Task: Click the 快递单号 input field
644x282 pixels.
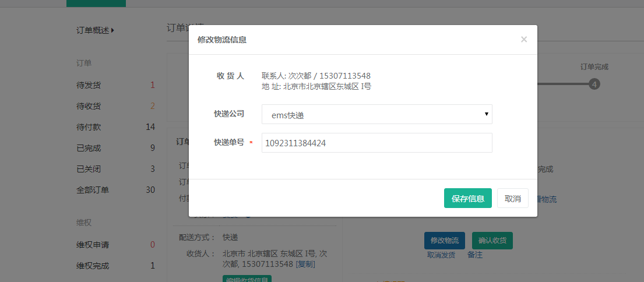Action: click(376, 143)
